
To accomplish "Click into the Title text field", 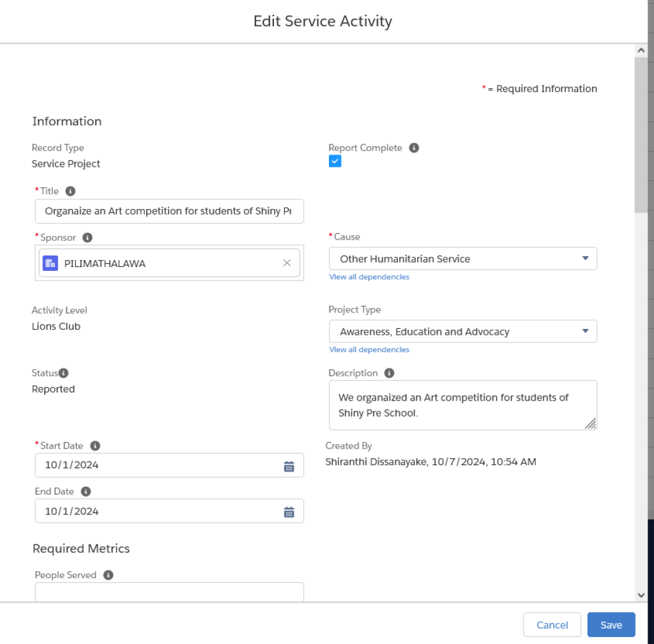I will (x=169, y=211).
